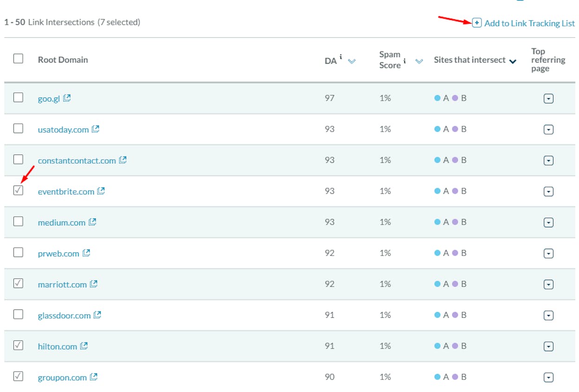Viewport: 579px width, 392px height.
Task: Click the DA value 97 for goo.gl
Action: [329, 98]
